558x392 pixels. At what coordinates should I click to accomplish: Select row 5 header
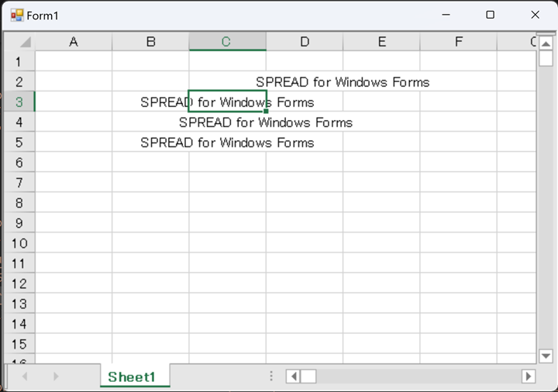(x=19, y=143)
